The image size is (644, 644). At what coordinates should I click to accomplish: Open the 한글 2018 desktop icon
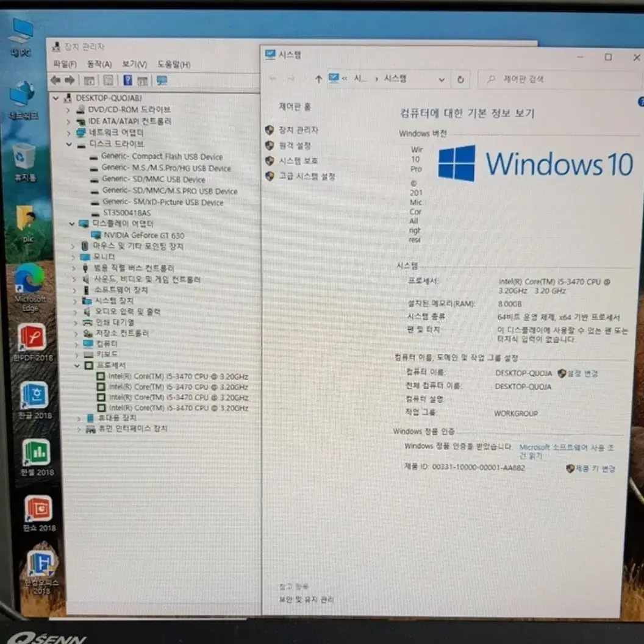(35, 400)
